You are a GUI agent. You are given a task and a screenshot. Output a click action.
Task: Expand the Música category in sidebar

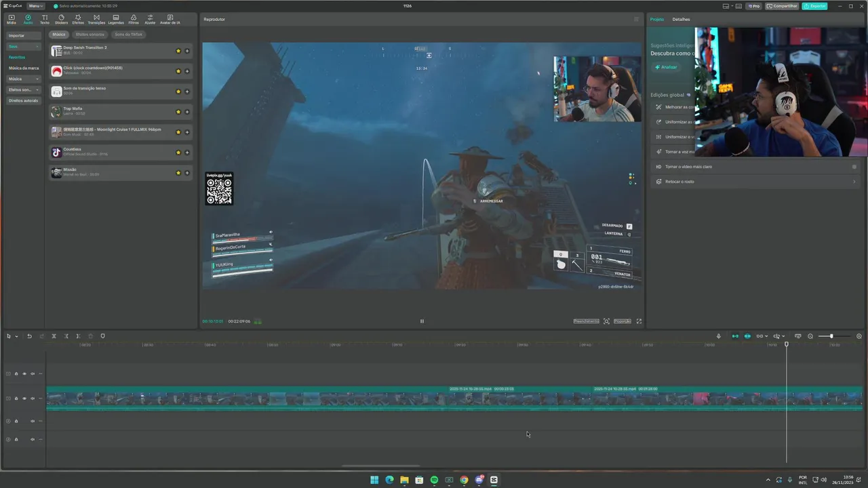click(x=23, y=79)
